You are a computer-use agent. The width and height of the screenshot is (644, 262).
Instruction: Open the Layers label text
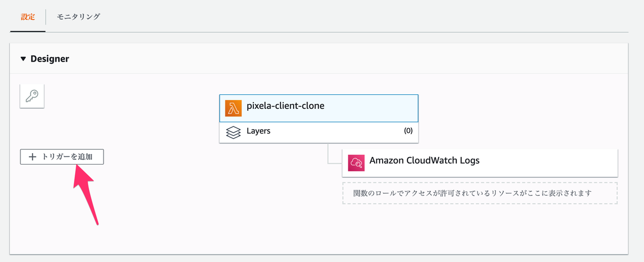click(x=258, y=131)
